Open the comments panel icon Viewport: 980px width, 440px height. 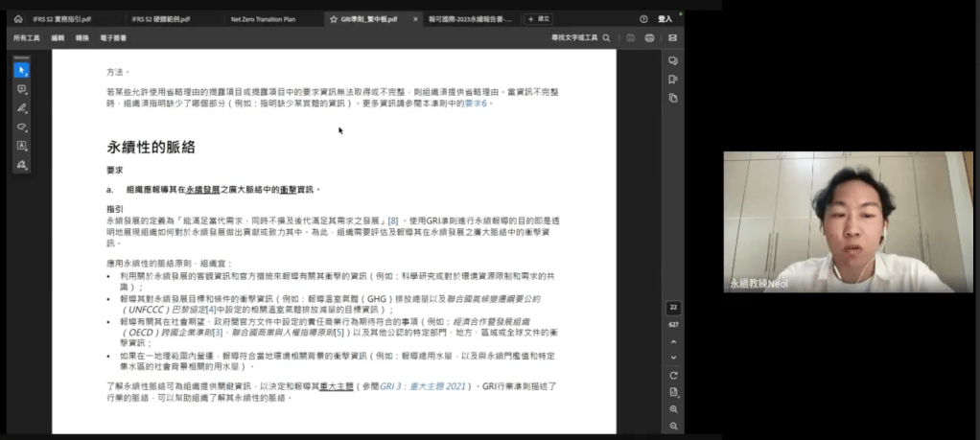[x=673, y=60]
